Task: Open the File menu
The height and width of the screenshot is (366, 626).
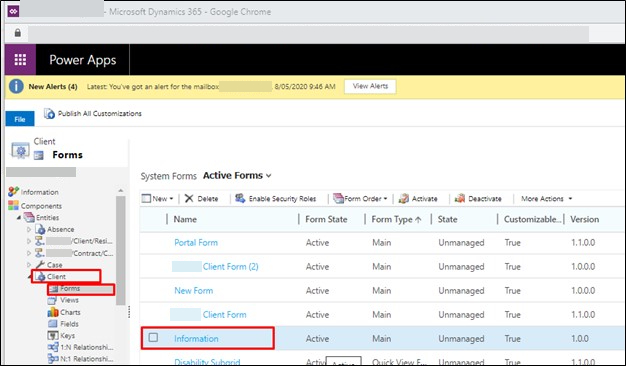Action: pos(20,119)
